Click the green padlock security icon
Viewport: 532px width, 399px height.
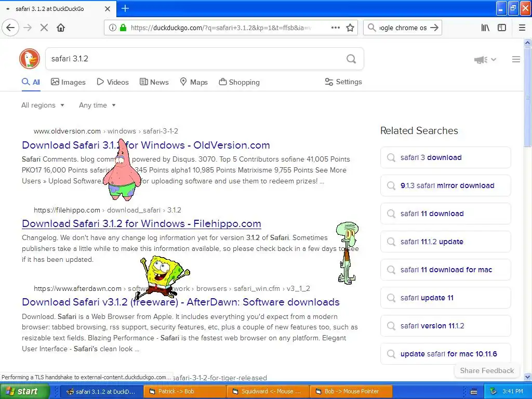tap(123, 28)
